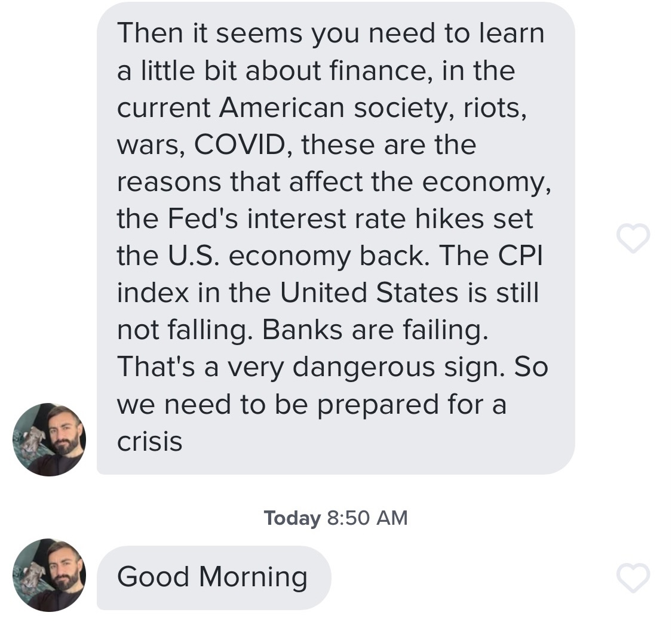
Task: Tap the heart beside Good Morning message
Action: click(x=633, y=578)
